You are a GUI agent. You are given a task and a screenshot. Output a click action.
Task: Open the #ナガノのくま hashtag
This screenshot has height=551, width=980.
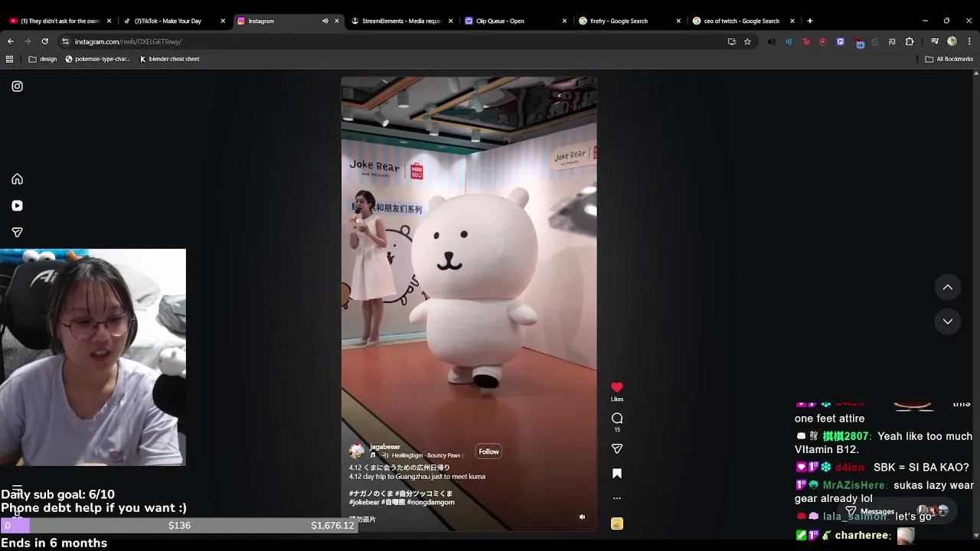(x=371, y=494)
